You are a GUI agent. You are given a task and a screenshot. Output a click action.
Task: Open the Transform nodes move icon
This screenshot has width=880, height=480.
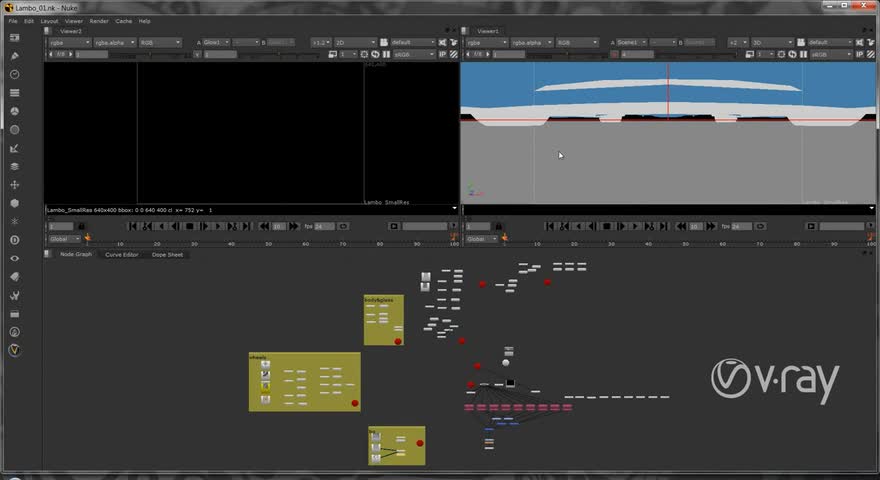(15, 185)
